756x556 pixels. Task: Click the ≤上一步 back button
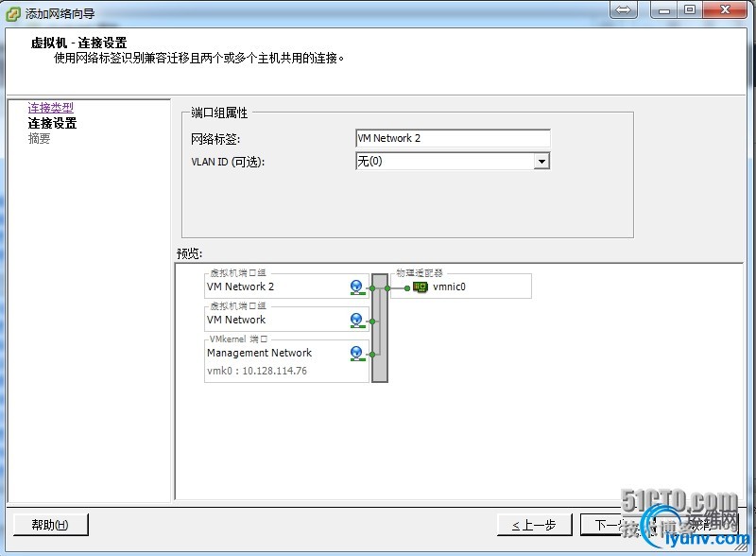point(534,525)
